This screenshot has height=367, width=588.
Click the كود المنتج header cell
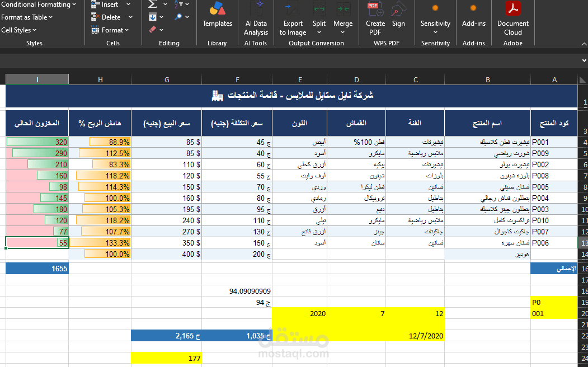point(554,123)
